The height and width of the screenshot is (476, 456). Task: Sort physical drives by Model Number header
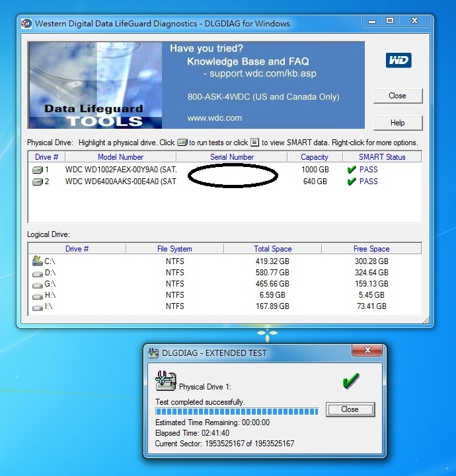coord(120,157)
